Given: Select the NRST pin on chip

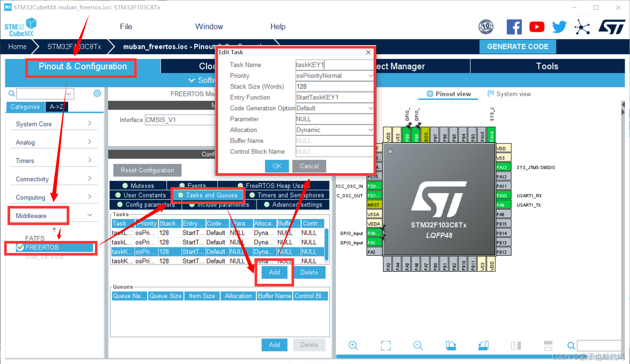Looking at the screenshot, I should pos(374,205).
